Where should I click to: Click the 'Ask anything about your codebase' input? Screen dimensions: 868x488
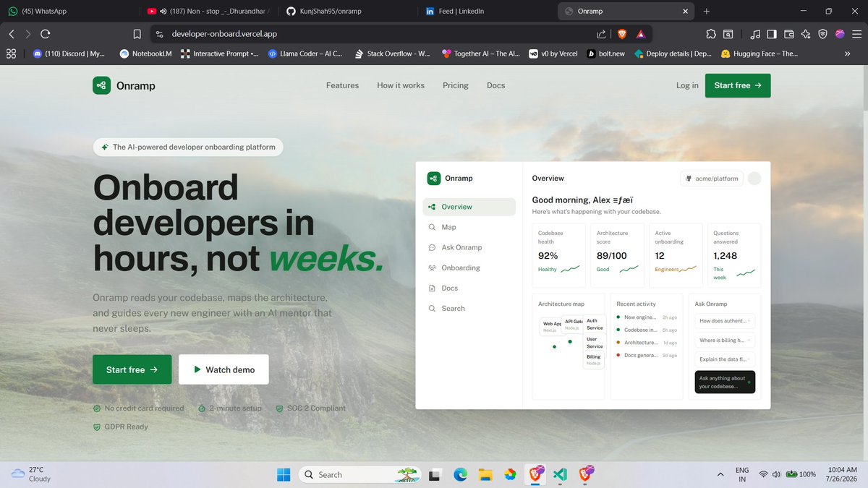tap(725, 382)
